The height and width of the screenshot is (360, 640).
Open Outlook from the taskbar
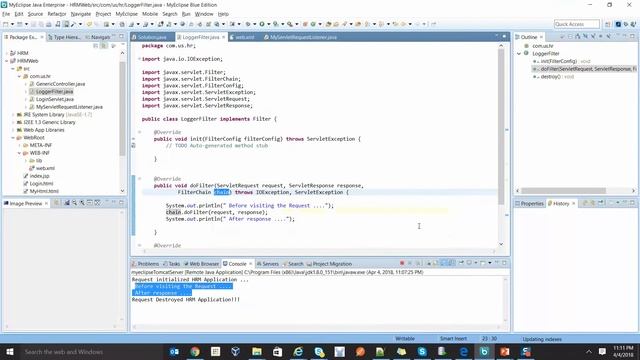tap(174, 352)
